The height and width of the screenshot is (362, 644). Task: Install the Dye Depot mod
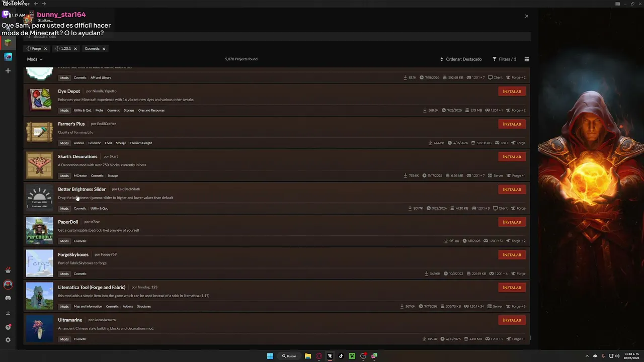click(512, 92)
